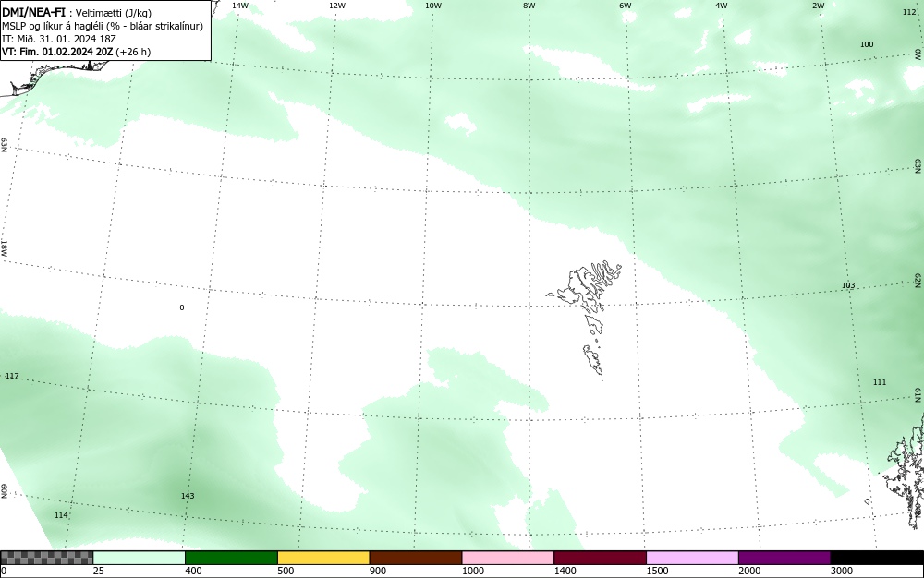The width and height of the screenshot is (924, 578).
Task: Click the legend value label 1000
Action: [472, 571]
